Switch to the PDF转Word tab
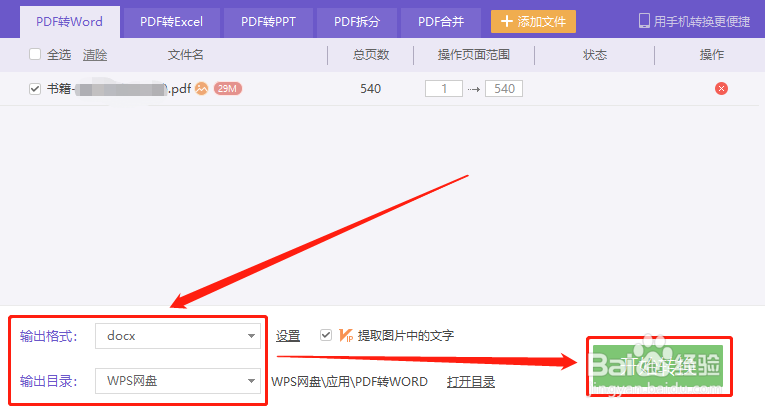Screen dimensions: 765x416 [69, 22]
